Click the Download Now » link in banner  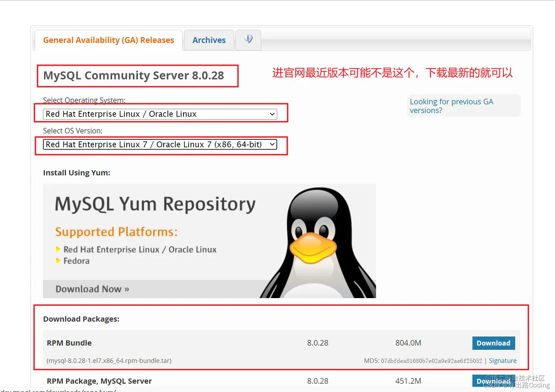coord(92,289)
